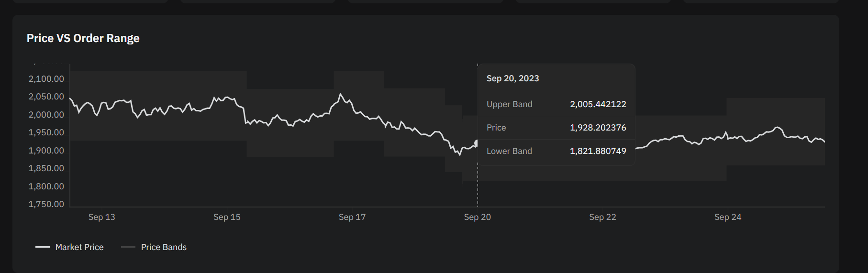Select the Lower Band value 1,821.880749
The height and width of the screenshot is (273, 868).
coord(598,151)
